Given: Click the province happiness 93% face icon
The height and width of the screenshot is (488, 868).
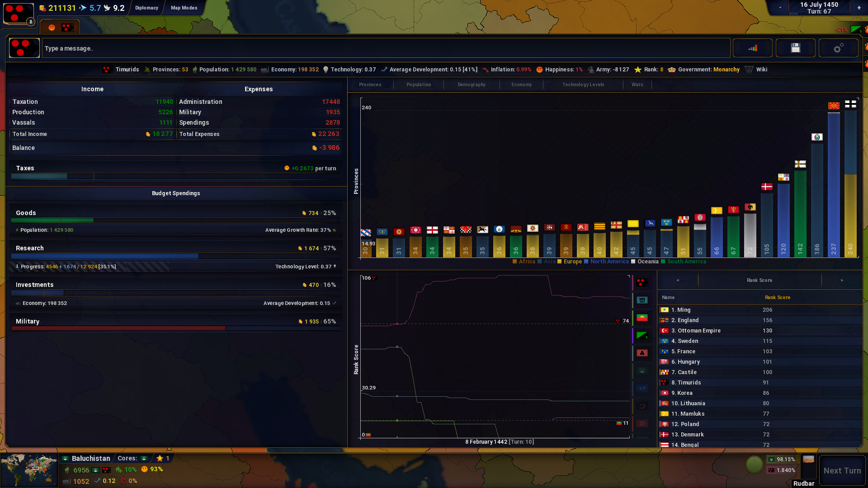Looking at the screenshot, I should [145, 469].
